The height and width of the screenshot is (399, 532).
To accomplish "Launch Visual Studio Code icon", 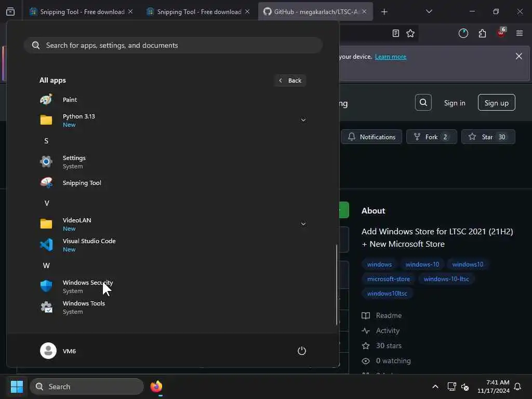I will click(46, 245).
